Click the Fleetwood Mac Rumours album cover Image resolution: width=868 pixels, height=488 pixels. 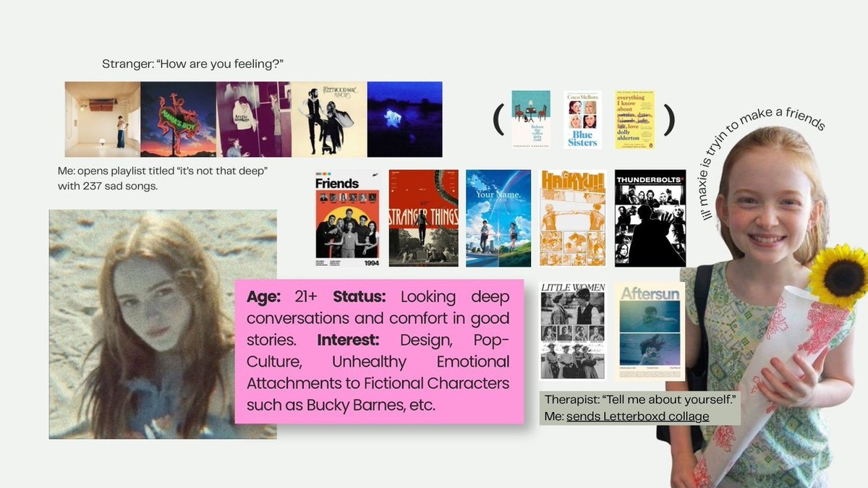pyautogui.click(x=328, y=119)
